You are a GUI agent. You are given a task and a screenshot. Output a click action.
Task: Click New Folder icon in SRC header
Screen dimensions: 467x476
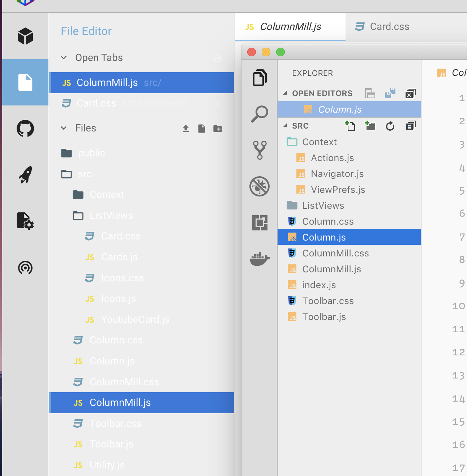(370, 126)
